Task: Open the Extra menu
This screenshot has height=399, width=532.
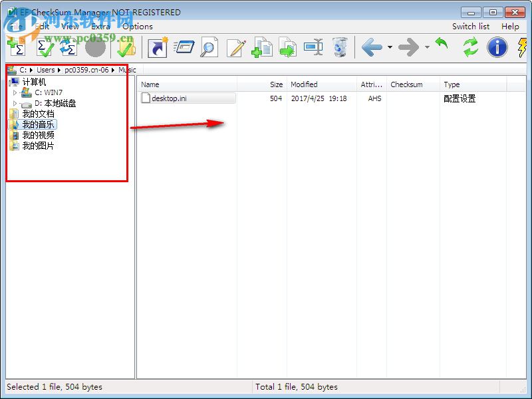Action: tap(98, 27)
